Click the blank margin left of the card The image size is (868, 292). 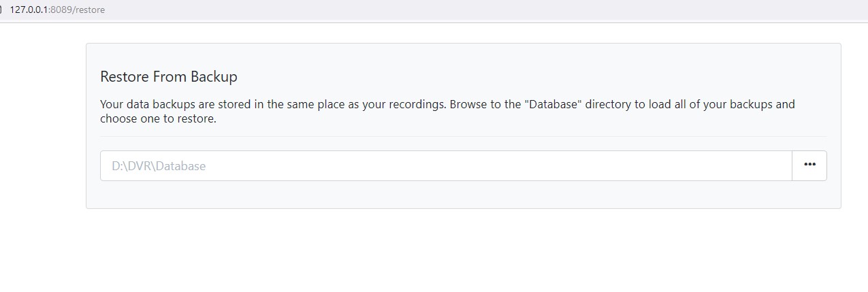click(41, 136)
